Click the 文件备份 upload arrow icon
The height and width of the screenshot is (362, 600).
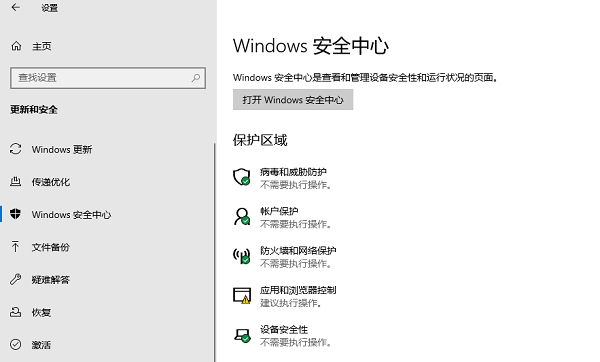click(x=15, y=247)
